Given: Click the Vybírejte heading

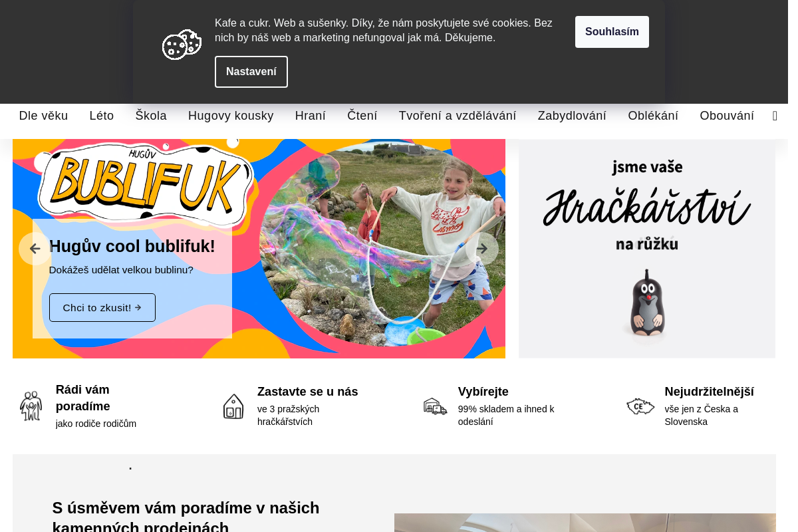Looking at the screenshot, I should click(x=483, y=392).
